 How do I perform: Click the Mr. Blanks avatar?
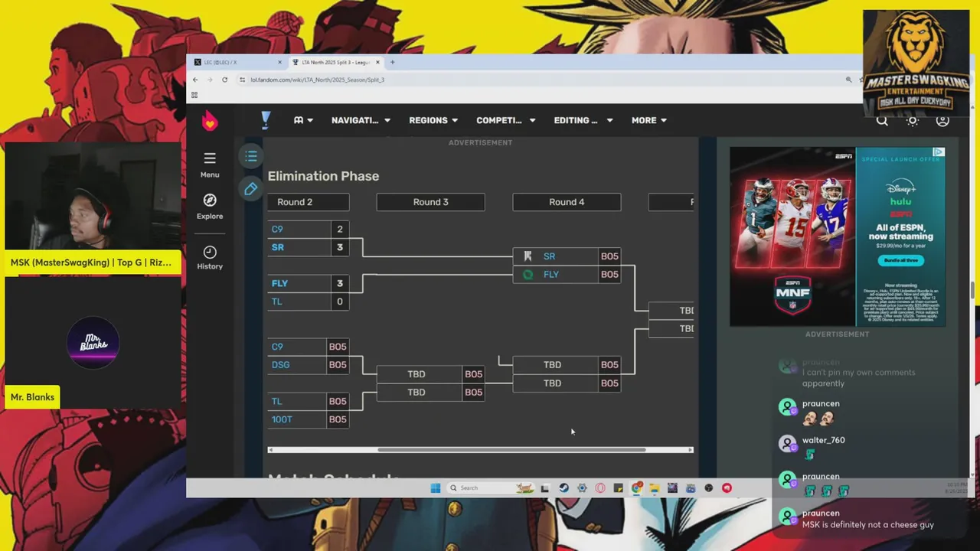click(93, 343)
